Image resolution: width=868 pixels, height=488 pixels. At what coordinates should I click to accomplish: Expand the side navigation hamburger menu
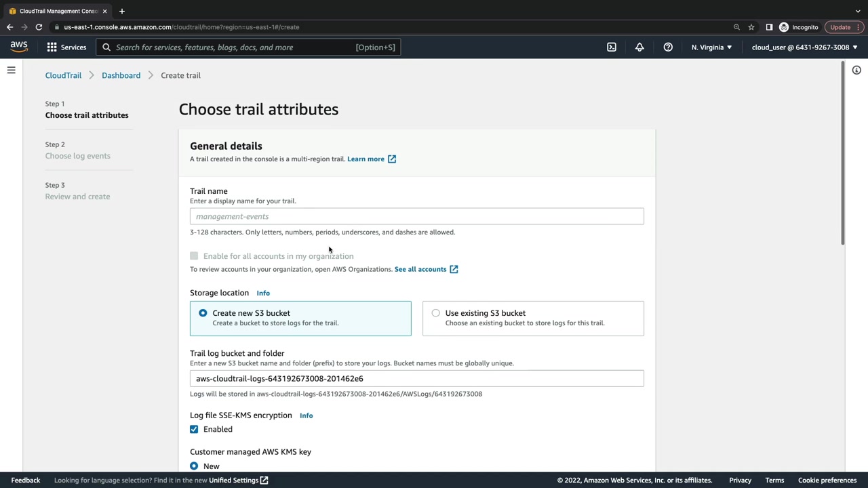(x=11, y=70)
